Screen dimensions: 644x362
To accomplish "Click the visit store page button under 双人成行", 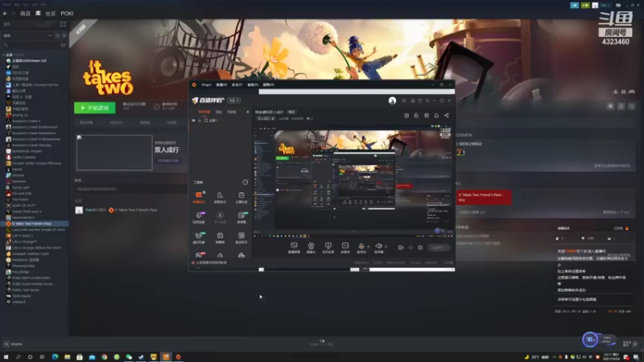I will [168, 161].
